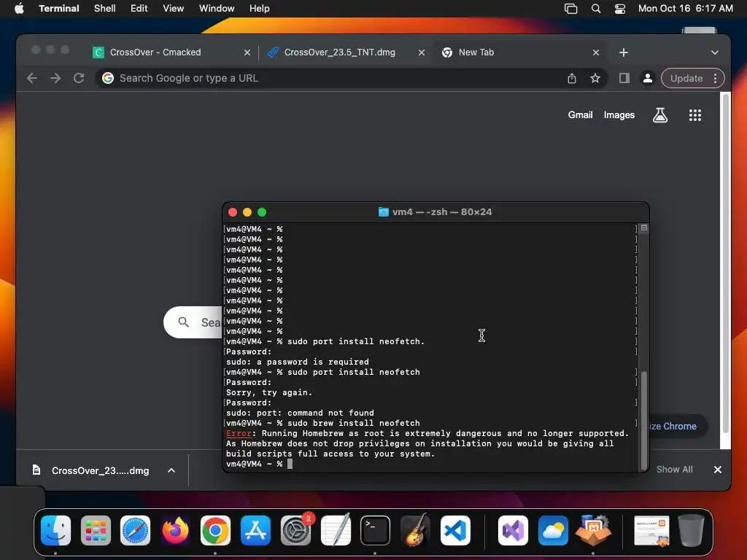The width and height of the screenshot is (747, 560).
Task: Open TextEdit in the dock
Action: [336, 530]
